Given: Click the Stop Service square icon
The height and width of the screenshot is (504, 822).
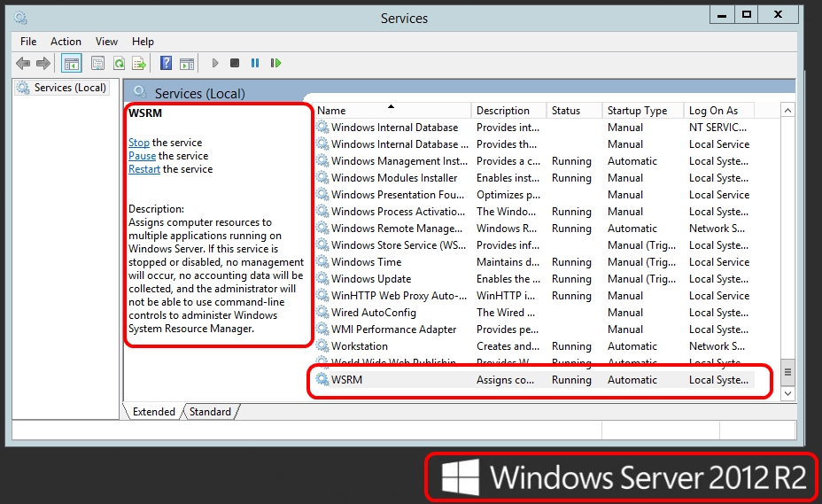Looking at the screenshot, I should tap(235, 64).
